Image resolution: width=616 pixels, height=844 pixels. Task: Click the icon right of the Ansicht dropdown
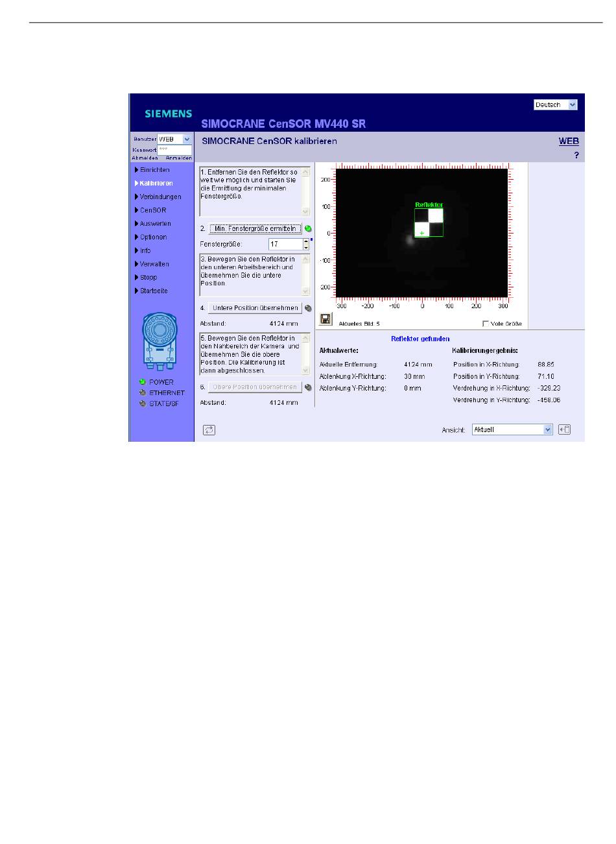(x=564, y=429)
